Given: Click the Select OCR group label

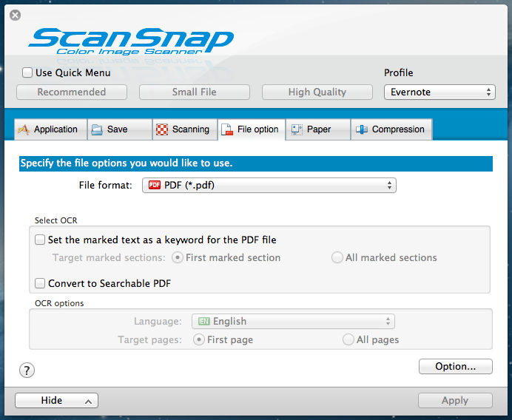Looking at the screenshot, I should pos(55,220).
